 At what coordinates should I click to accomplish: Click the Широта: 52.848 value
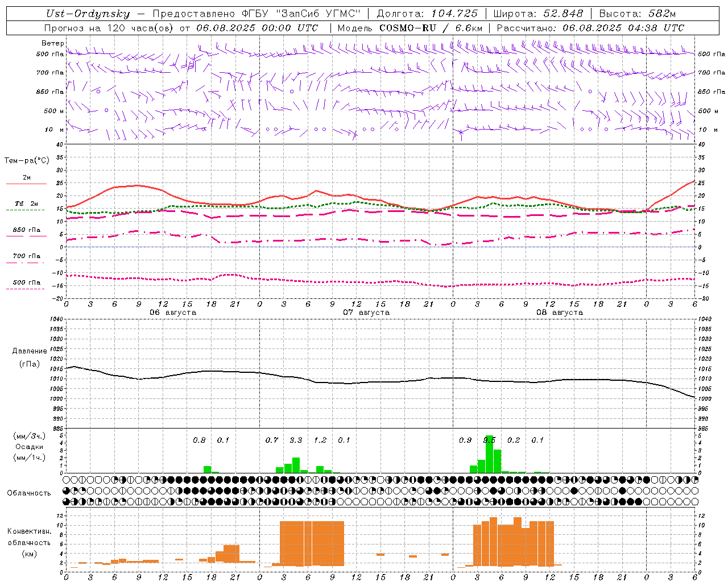tap(538, 14)
